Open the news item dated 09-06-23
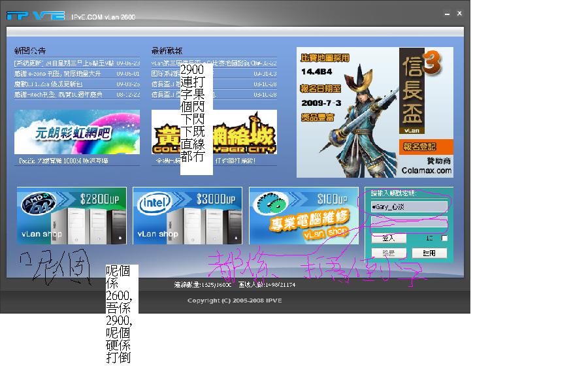Viewport: 588px width, 392px height. (77, 63)
